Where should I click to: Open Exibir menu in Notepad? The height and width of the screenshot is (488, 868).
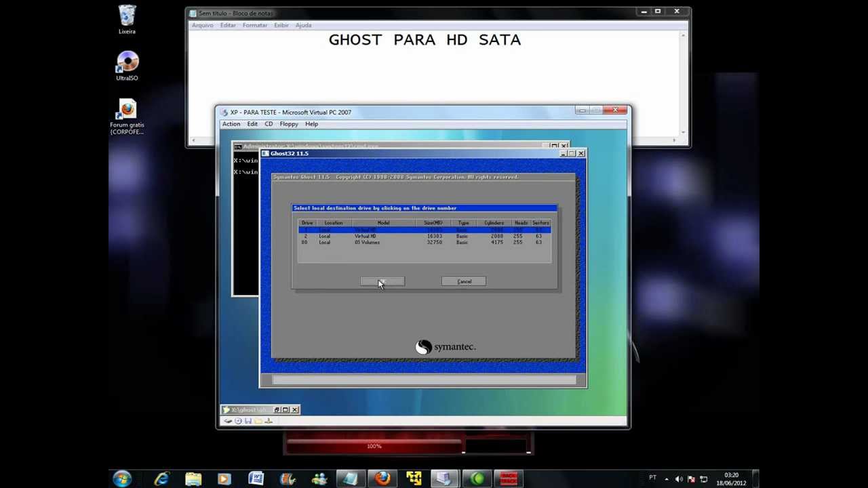pyautogui.click(x=281, y=25)
